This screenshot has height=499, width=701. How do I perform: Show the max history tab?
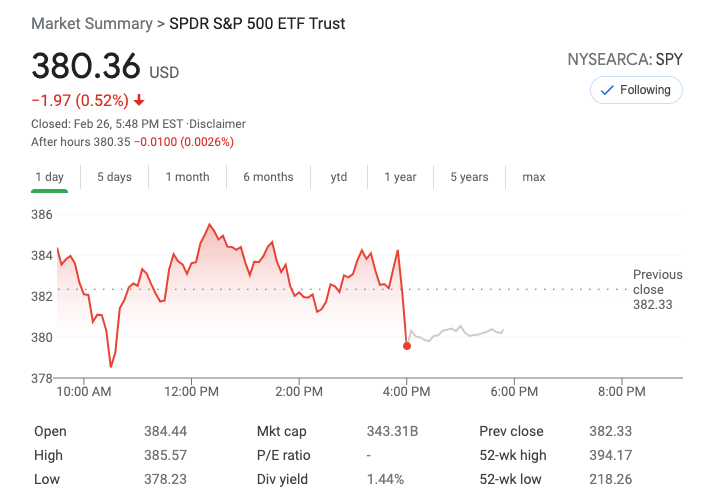pos(534,177)
